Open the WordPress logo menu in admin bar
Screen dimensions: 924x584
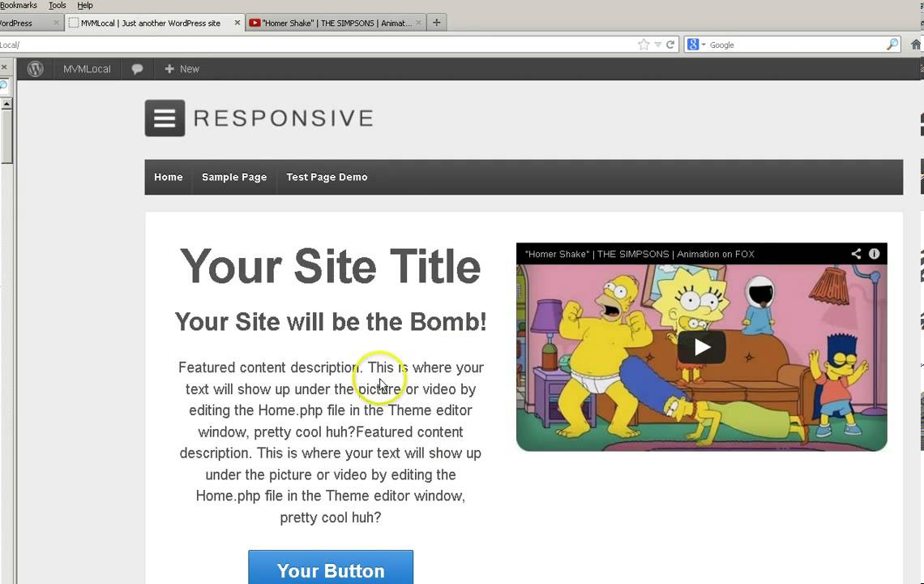[36, 69]
